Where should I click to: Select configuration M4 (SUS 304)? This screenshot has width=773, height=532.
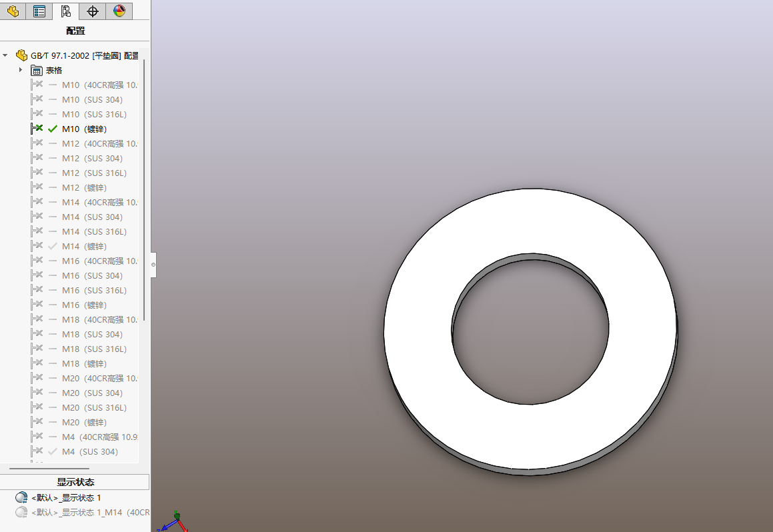click(90, 451)
